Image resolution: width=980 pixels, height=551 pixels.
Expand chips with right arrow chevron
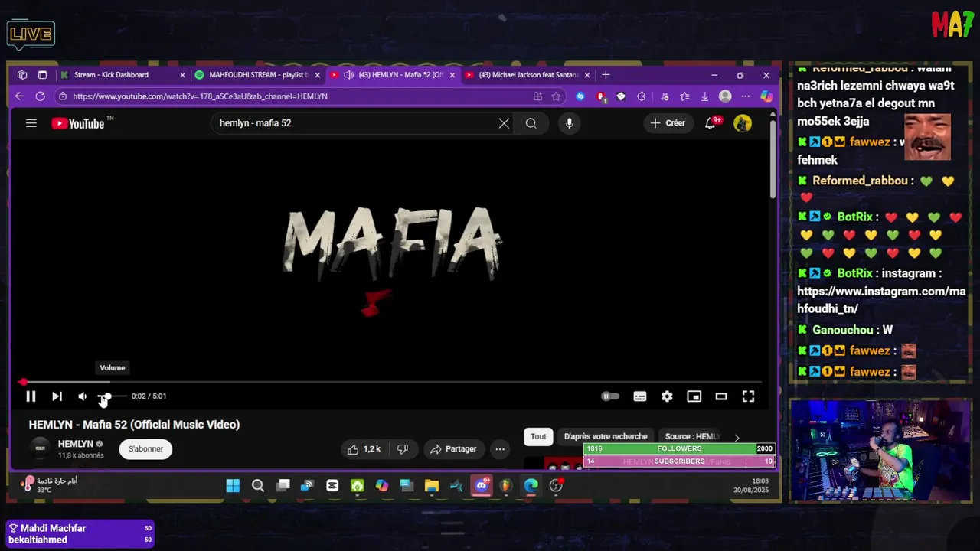737,437
